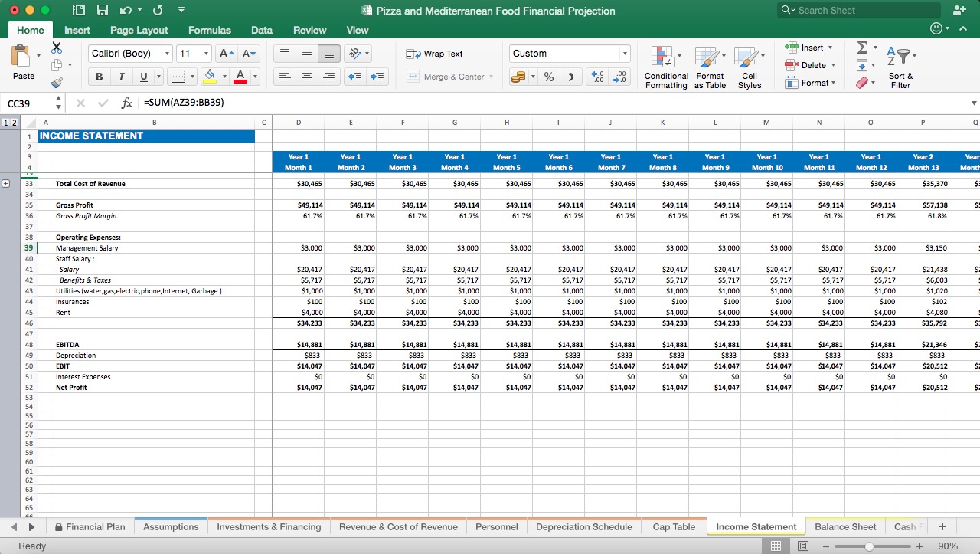
Task: Increase decimal places
Action: click(596, 77)
